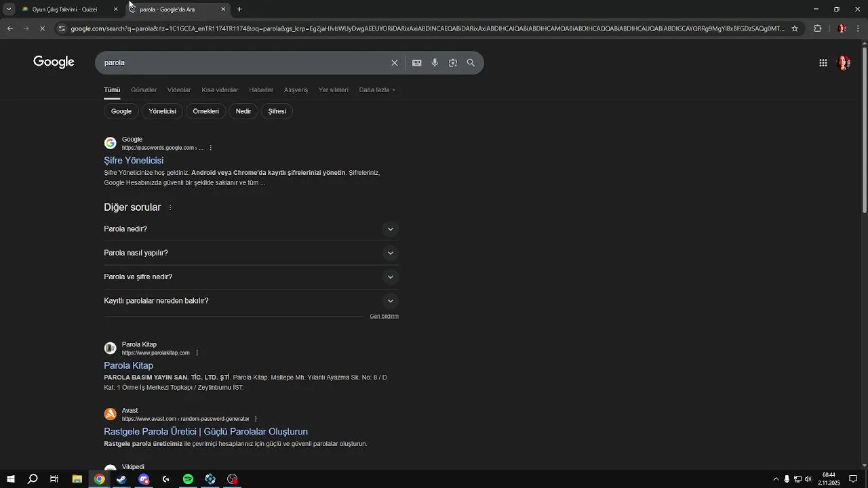Open the Kısa videolar tab

[x=220, y=90]
